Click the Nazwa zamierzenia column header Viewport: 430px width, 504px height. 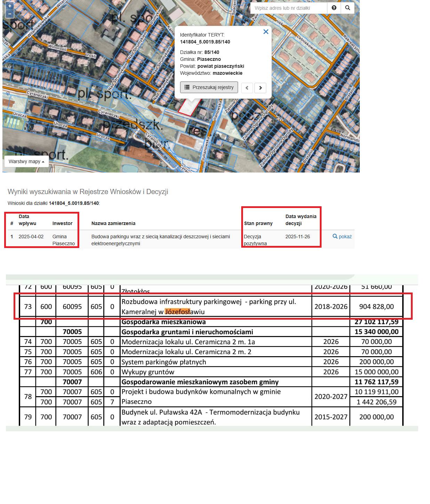tap(113, 223)
